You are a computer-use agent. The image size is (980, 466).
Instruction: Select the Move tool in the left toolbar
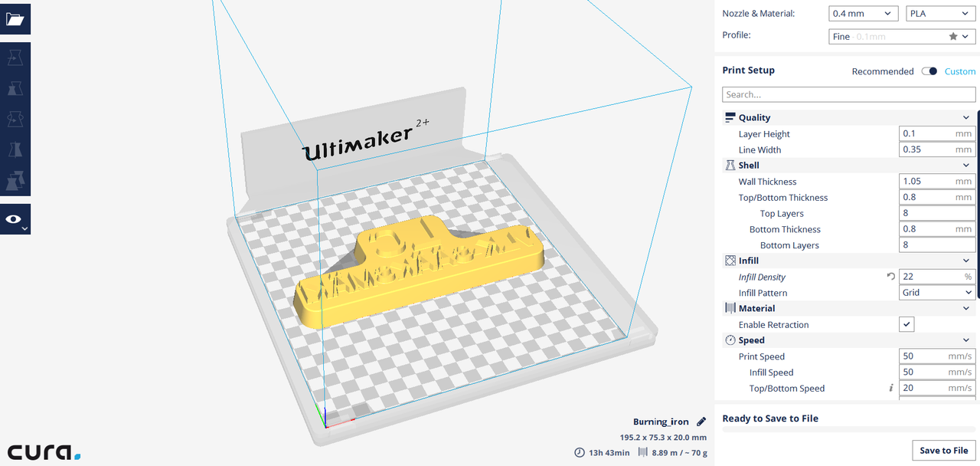(15, 57)
